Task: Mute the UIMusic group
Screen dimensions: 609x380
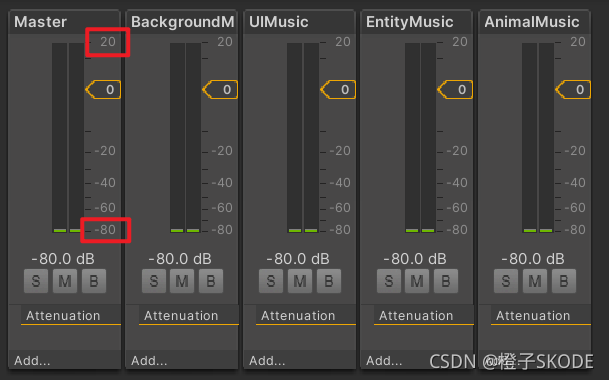Action: click(x=300, y=281)
